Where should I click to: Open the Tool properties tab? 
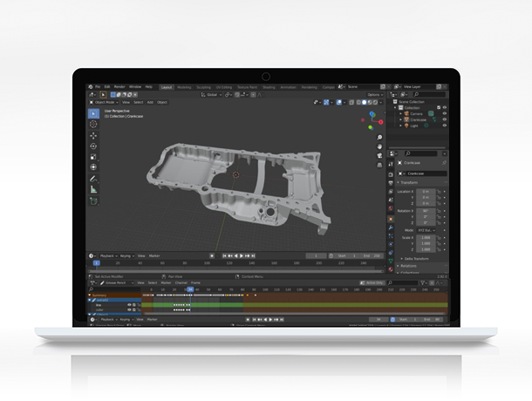tap(391, 164)
